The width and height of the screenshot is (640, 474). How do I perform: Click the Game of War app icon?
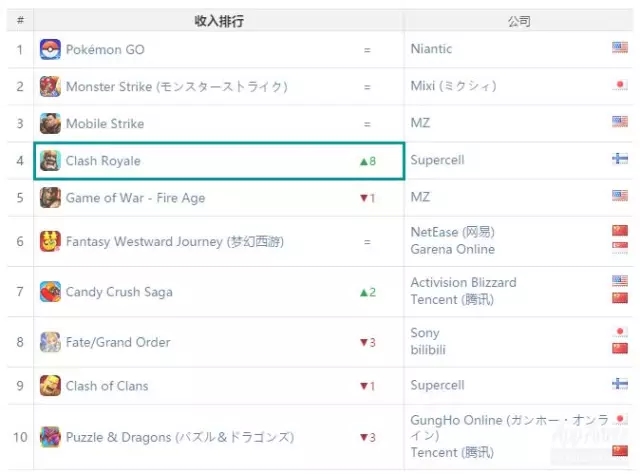click(50, 198)
